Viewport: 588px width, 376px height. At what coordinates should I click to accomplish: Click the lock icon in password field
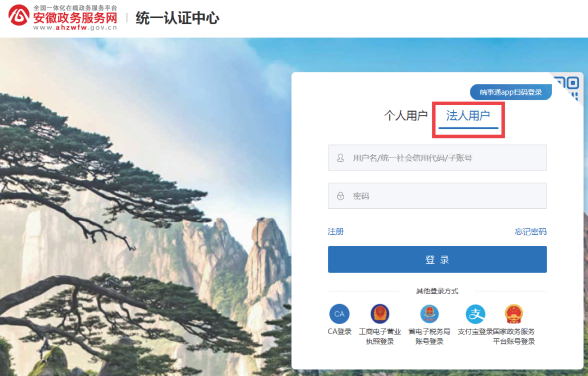[x=340, y=196]
